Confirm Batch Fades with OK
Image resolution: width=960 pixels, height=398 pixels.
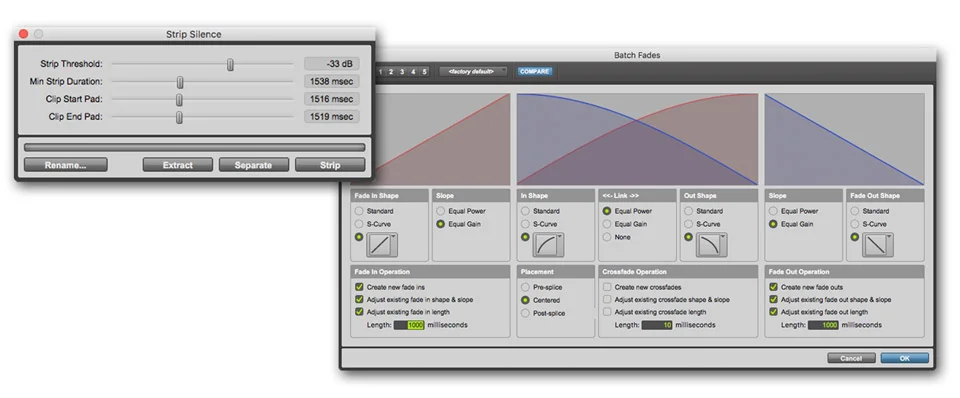coord(905,358)
